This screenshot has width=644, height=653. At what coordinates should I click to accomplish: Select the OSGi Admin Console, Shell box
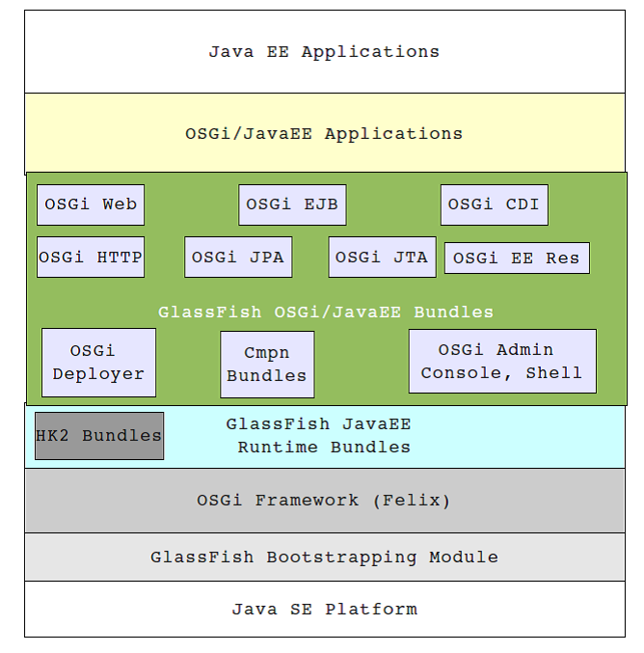click(x=502, y=361)
